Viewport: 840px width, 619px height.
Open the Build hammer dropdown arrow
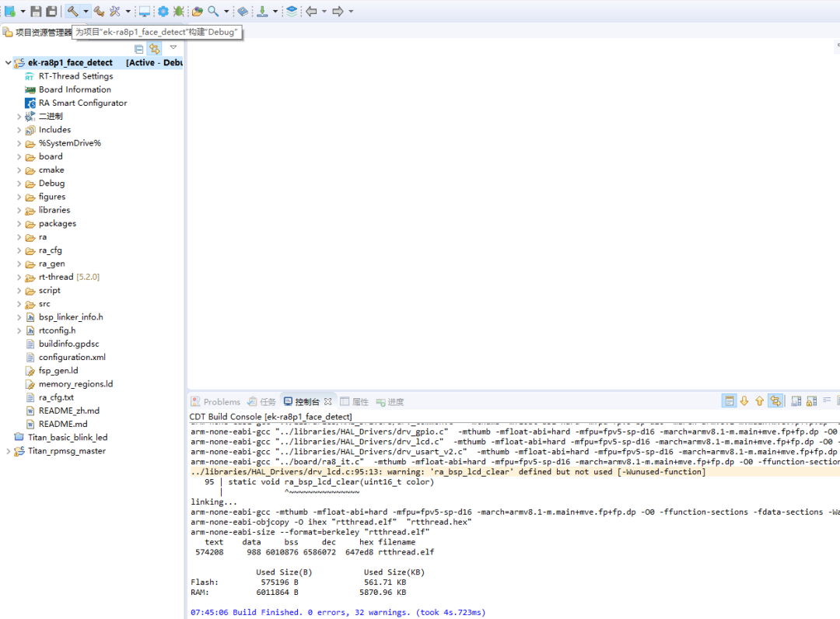86,11
